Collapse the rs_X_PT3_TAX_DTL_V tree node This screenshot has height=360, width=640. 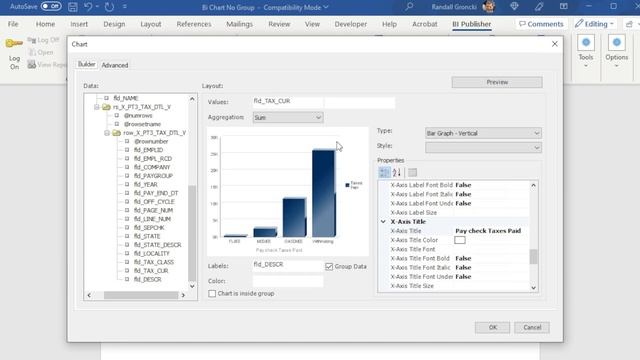(x=97, y=107)
